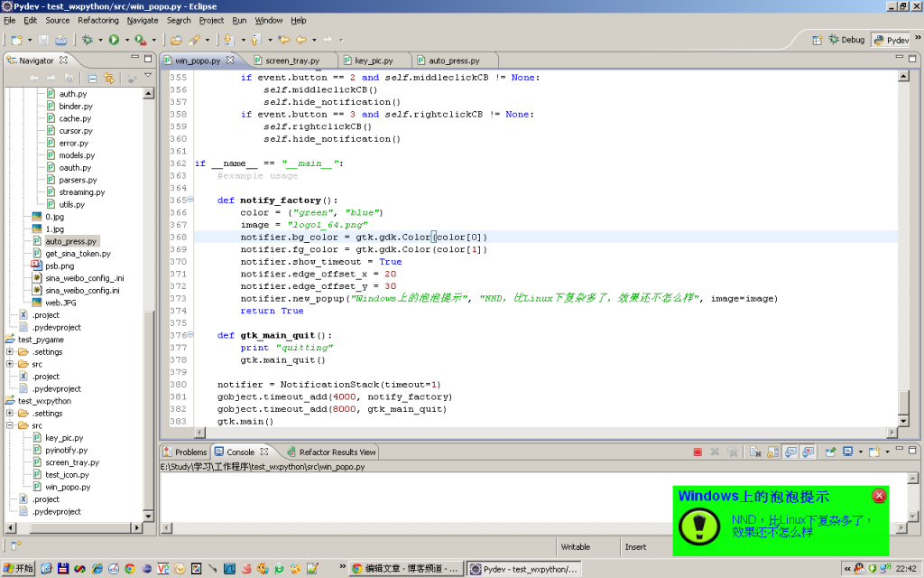
Task: Toggle Scroll Lock in Console toolbar
Action: point(772,452)
